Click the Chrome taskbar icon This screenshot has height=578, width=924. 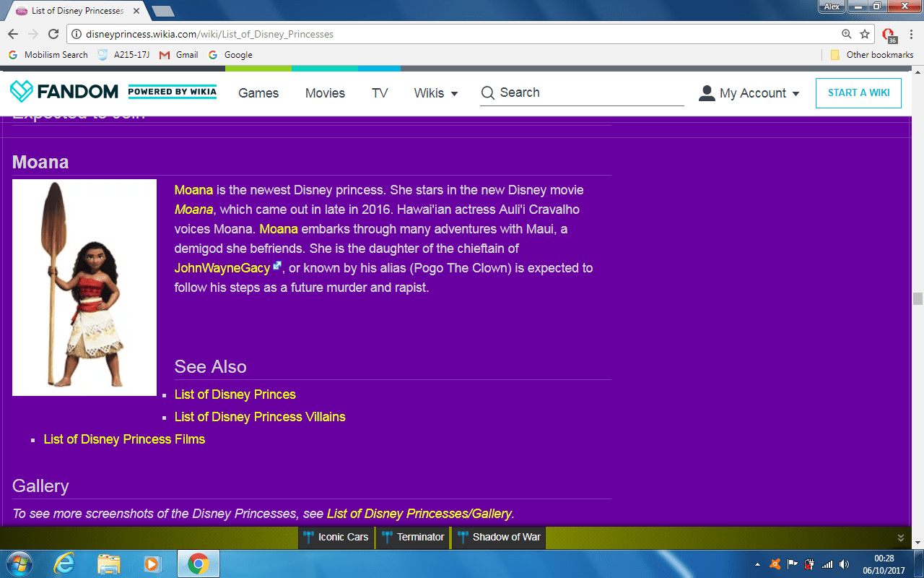[199, 564]
